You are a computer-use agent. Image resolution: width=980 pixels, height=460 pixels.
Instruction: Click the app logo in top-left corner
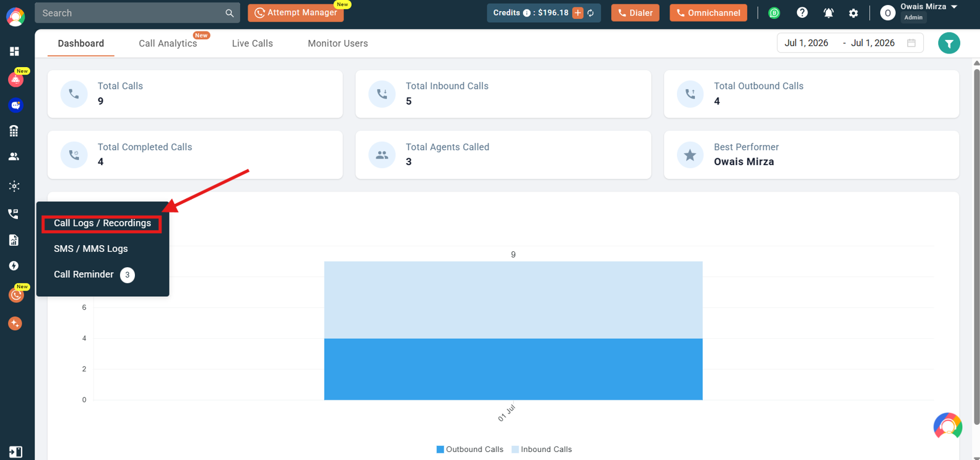pos(15,17)
